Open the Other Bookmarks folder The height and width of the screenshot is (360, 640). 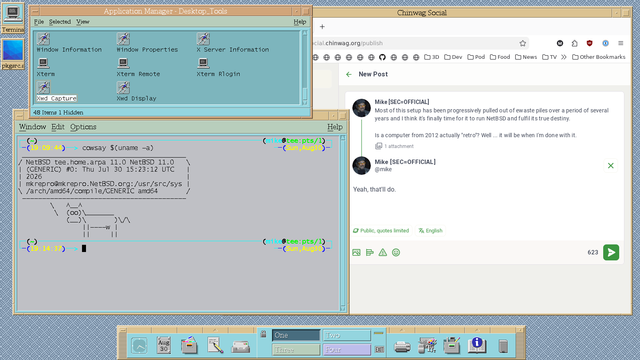pos(598,57)
